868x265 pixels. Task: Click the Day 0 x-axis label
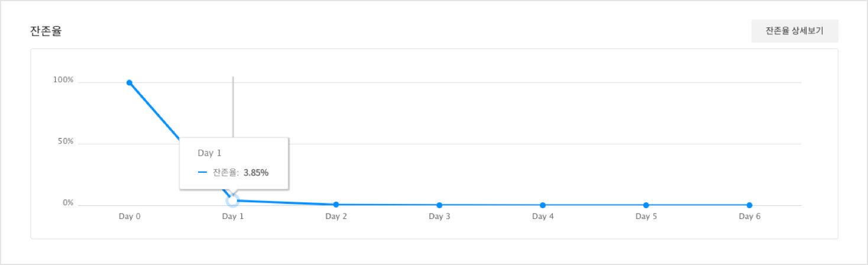coord(129,216)
